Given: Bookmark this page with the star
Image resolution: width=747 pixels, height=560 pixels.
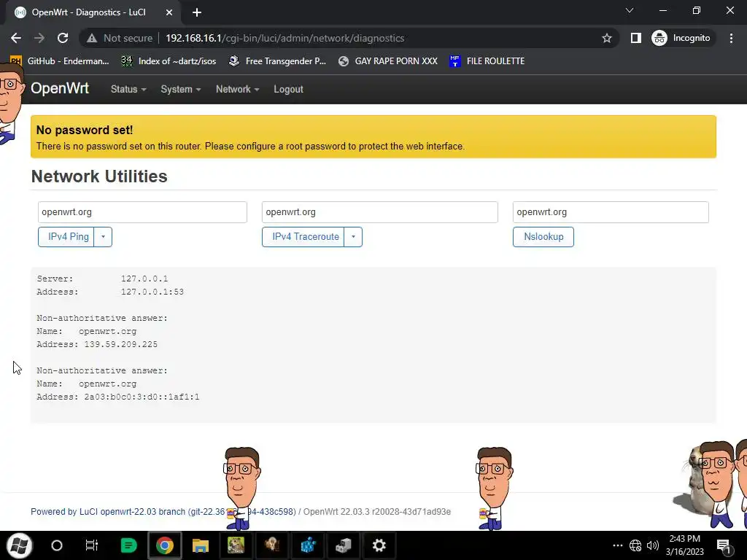Looking at the screenshot, I should click(x=606, y=38).
